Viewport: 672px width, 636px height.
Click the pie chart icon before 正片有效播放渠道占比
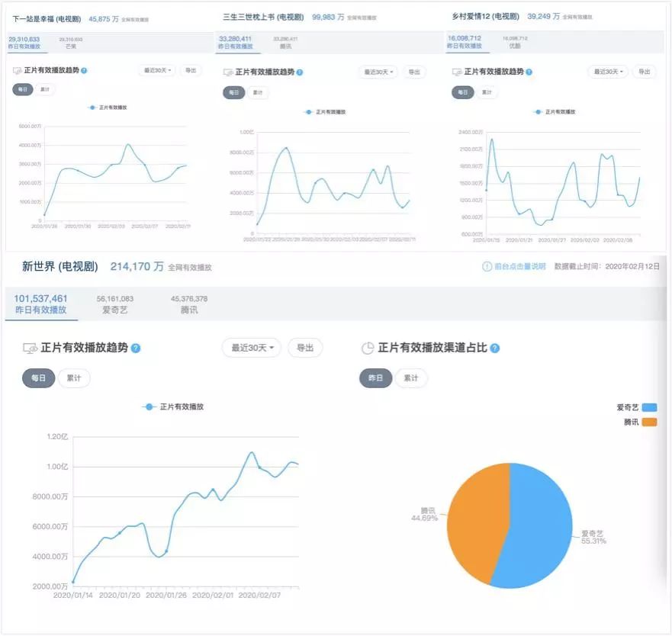tap(368, 349)
